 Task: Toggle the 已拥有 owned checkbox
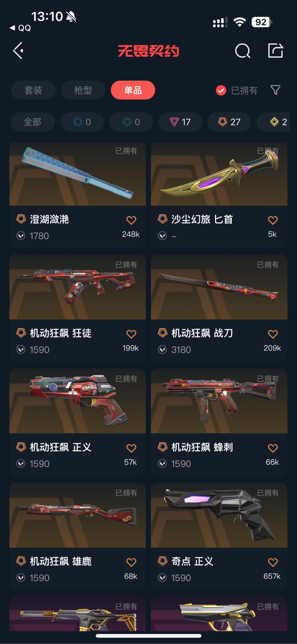[221, 90]
